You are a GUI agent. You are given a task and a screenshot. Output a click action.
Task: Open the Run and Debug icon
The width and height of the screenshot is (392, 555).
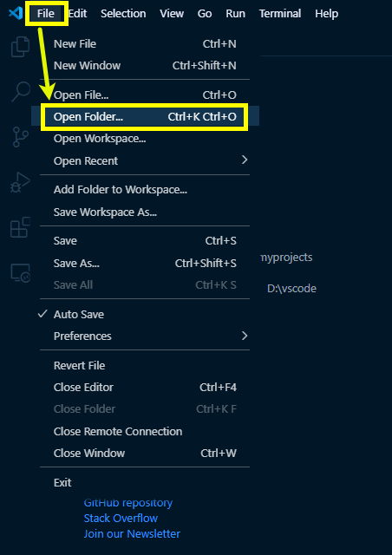[20, 182]
